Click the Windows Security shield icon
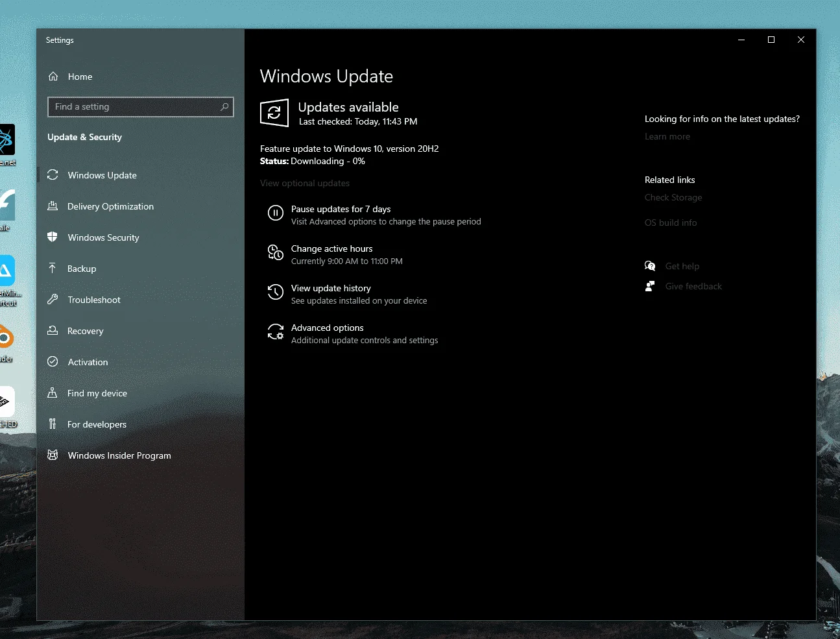Image resolution: width=840 pixels, height=639 pixels. pyautogui.click(x=53, y=237)
